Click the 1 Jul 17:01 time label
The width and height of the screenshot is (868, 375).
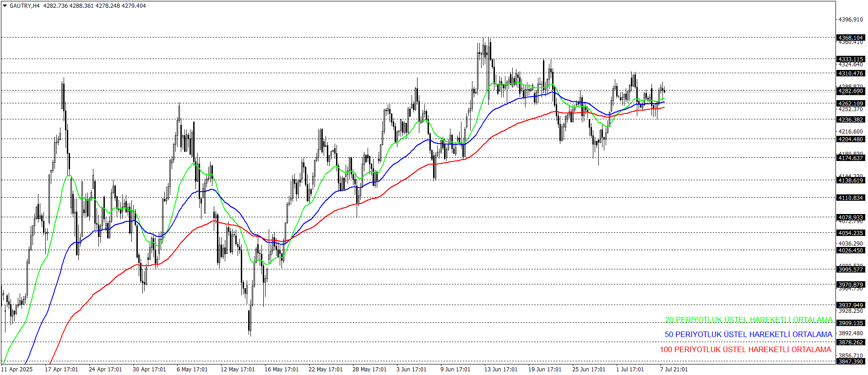pos(630,370)
